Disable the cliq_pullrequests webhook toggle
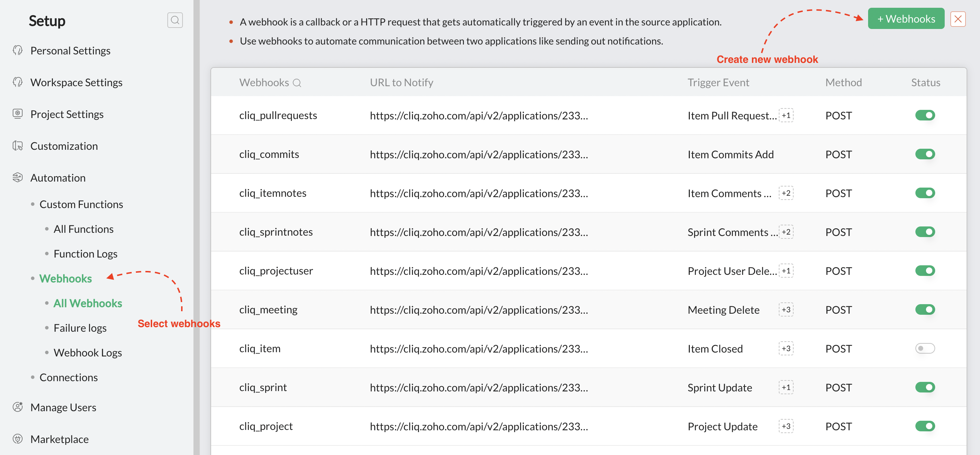The image size is (980, 455). point(925,115)
